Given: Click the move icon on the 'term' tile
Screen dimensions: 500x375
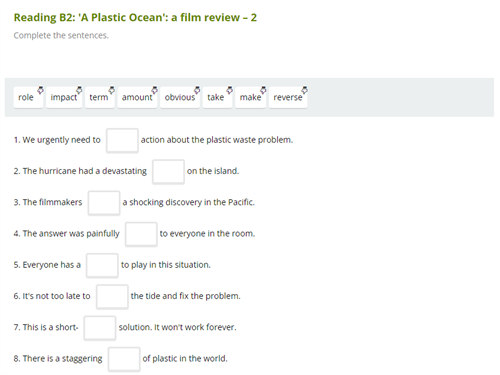Looking at the screenshot, I should click(111, 90).
